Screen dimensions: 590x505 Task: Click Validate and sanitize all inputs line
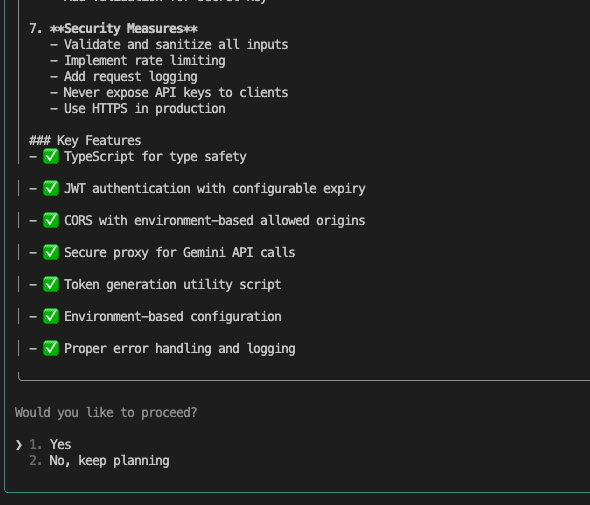click(176, 44)
